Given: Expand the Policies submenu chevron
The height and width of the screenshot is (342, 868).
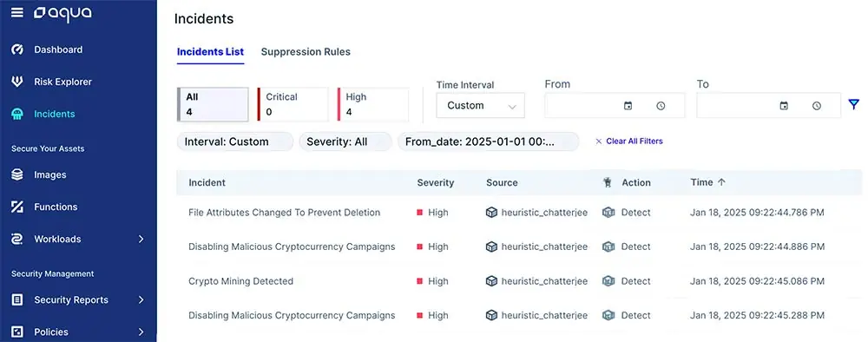Looking at the screenshot, I should (x=141, y=332).
